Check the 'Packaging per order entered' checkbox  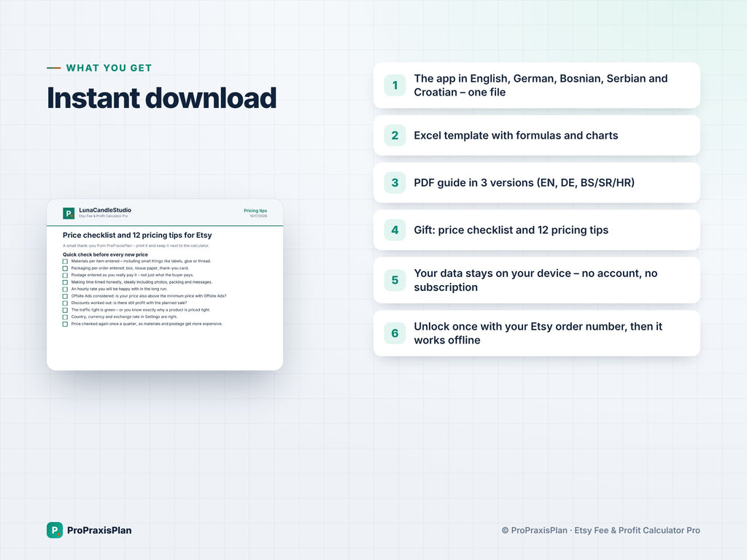65,268
